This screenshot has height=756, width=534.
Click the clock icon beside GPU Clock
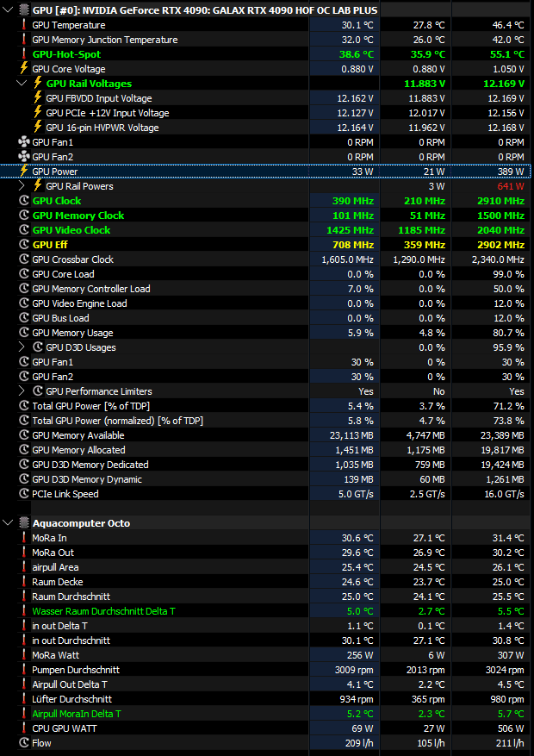[x=23, y=201]
